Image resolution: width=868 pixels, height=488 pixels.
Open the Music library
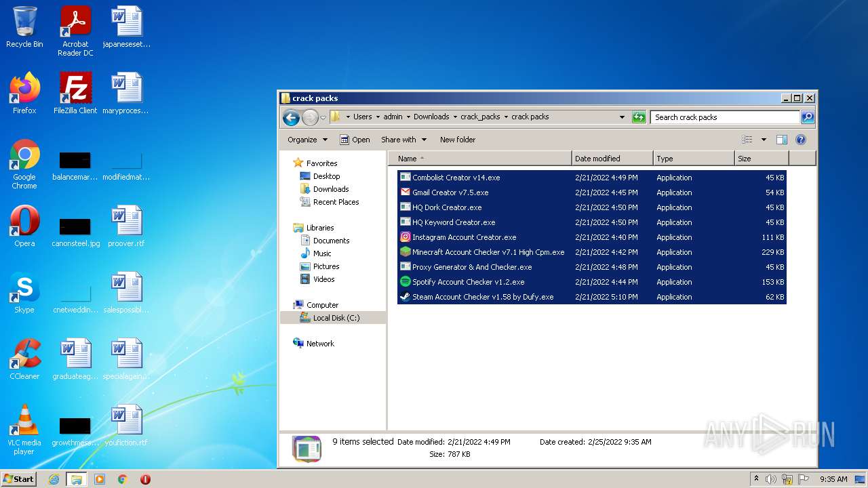click(322, 253)
